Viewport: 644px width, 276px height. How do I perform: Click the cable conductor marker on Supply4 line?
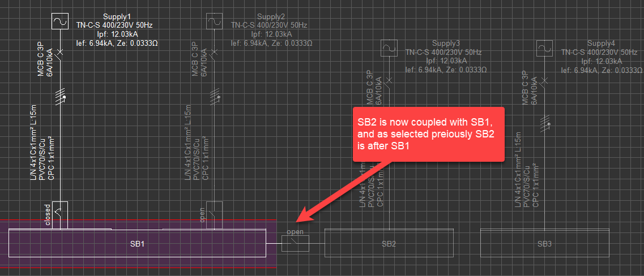[x=545, y=124]
